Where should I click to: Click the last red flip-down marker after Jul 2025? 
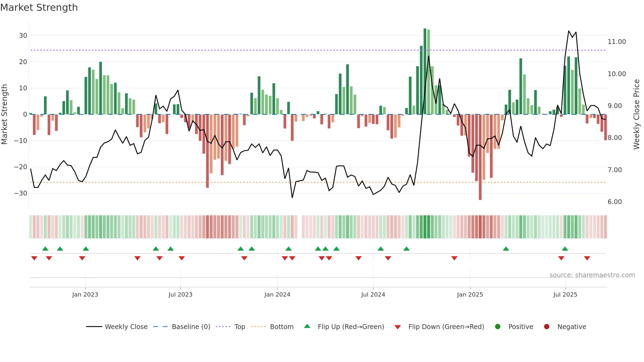tap(587, 258)
